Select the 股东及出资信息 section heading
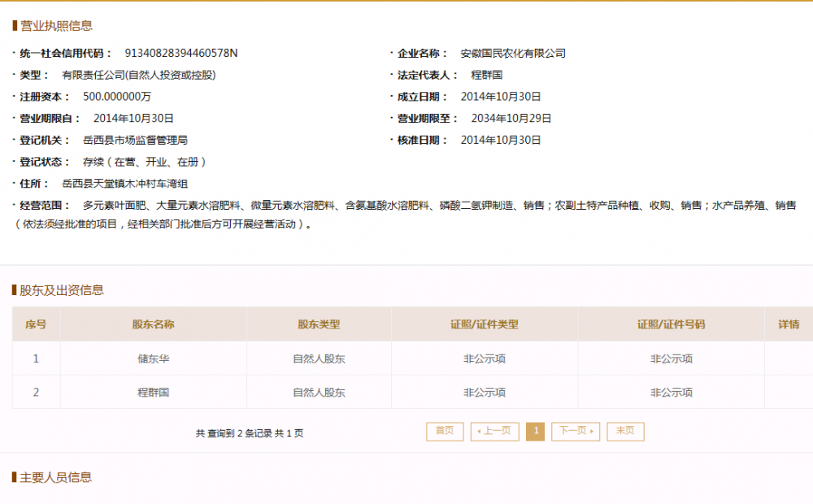Viewport: 813px width, 504px height. click(x=62, y=290)
